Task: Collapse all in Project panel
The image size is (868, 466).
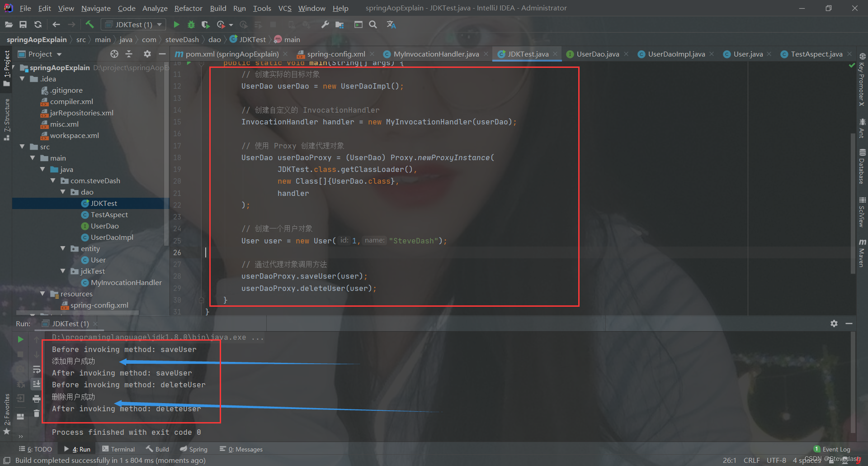Action: (129, 54)
